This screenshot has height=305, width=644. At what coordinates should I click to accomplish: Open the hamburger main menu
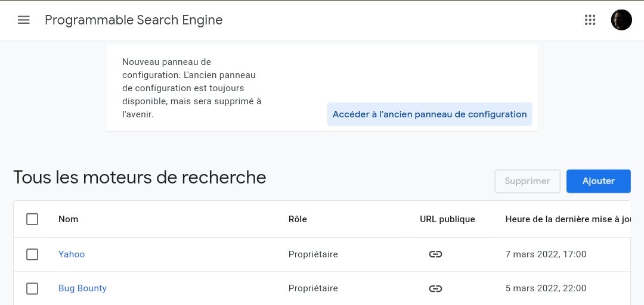pos(24,20)
